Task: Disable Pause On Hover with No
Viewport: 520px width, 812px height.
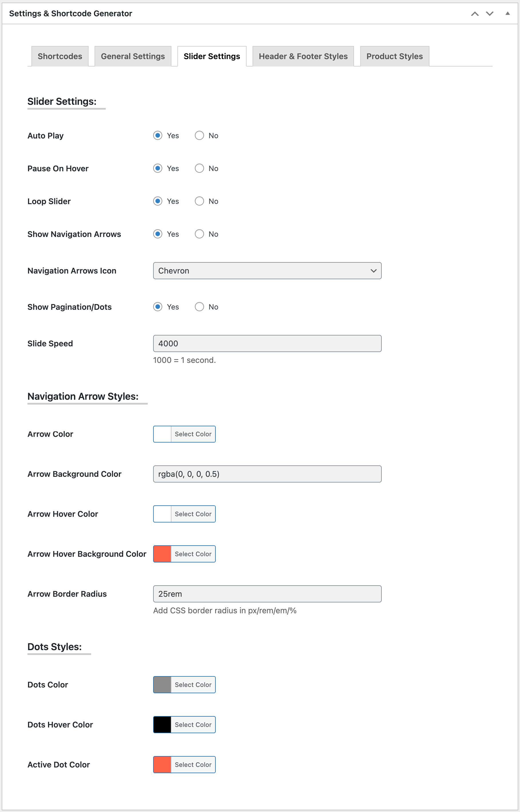Action: (199, 168)
